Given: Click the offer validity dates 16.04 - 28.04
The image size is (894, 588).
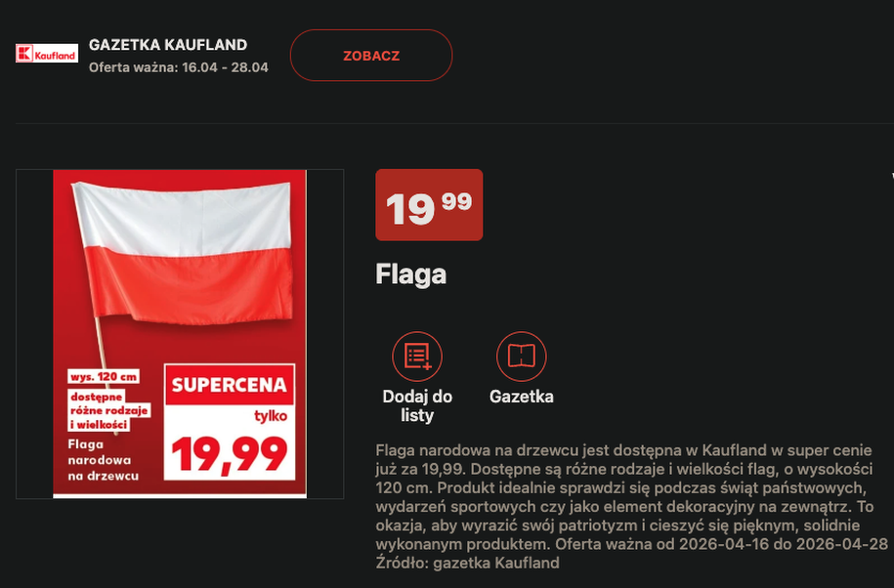Looking at the screenshot, I should click(226, 67).
